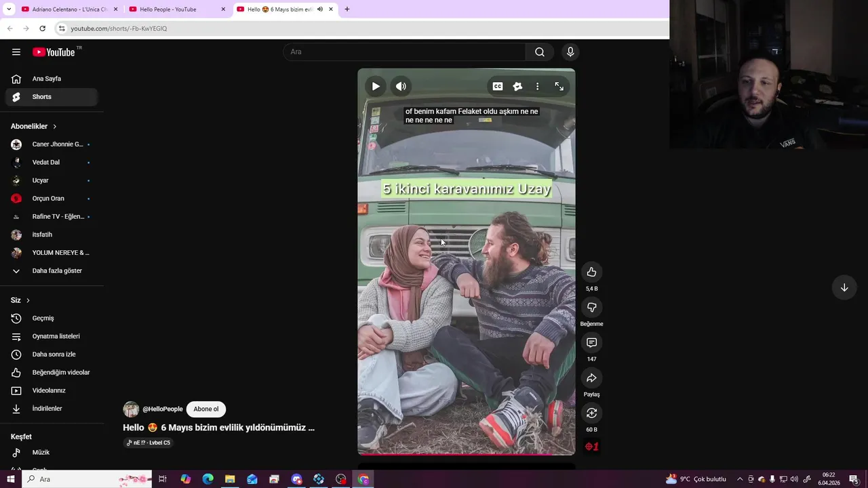The width and height of the screenshot is (868, 488).
Task: Open the remix button showing 60 B
Action: [x=591, y=413]
